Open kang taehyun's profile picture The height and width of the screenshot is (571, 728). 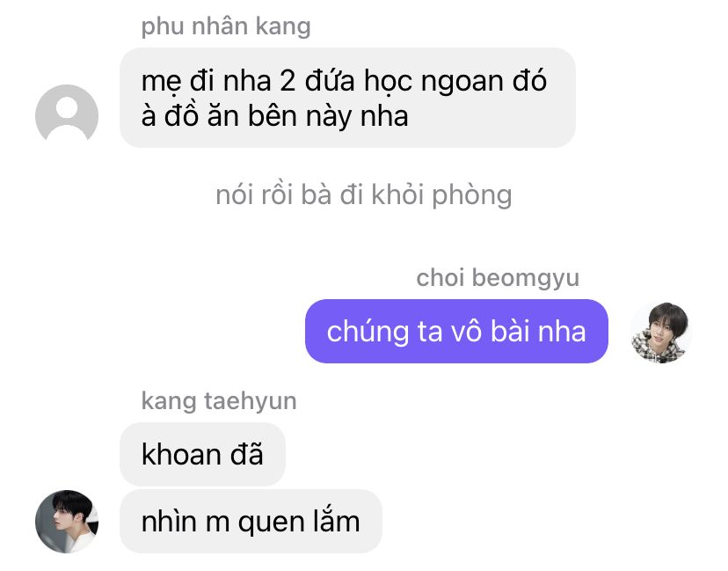pos(67,521)
